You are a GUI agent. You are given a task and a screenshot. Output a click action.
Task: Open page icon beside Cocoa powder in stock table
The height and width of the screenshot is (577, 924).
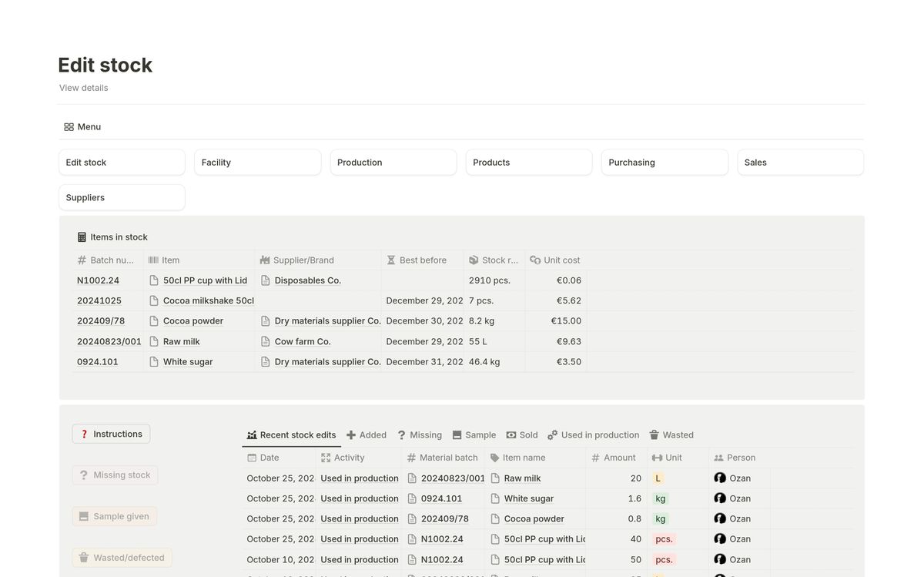[154, 321]
